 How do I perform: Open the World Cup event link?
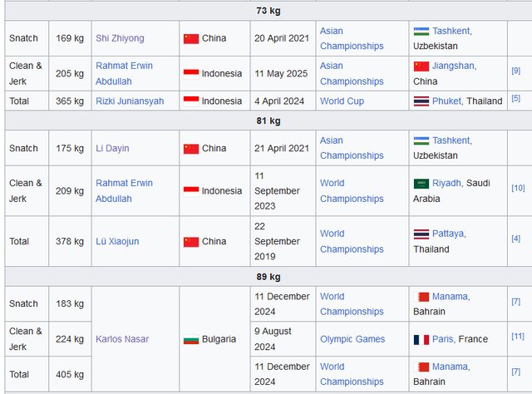342,101
